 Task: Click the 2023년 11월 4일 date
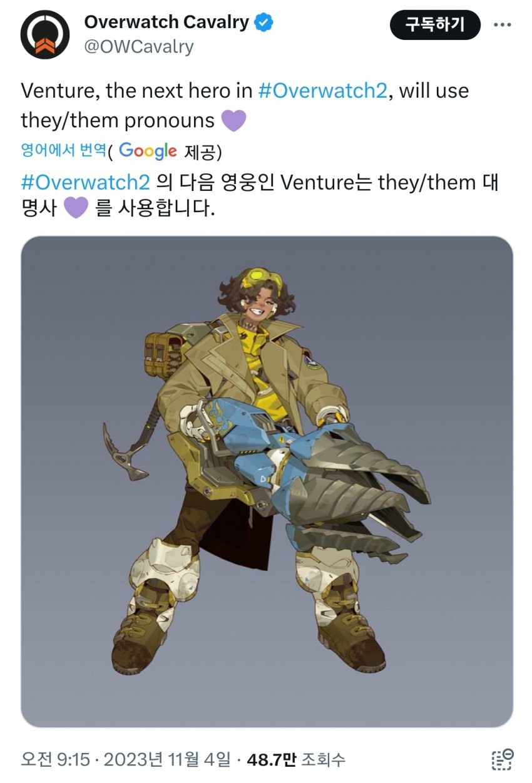point(168,760)
